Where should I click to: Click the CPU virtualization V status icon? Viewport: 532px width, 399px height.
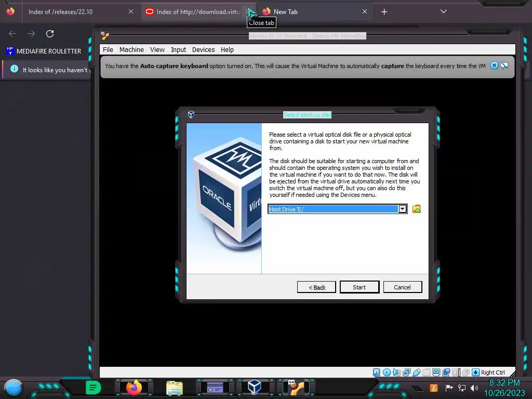(x=456, y=372)
